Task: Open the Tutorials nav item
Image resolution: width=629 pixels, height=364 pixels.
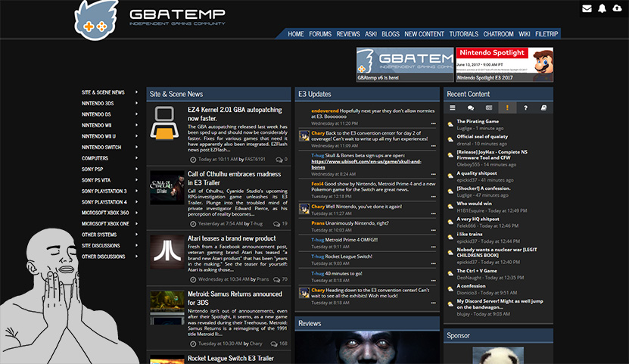Action: [464, 34]
